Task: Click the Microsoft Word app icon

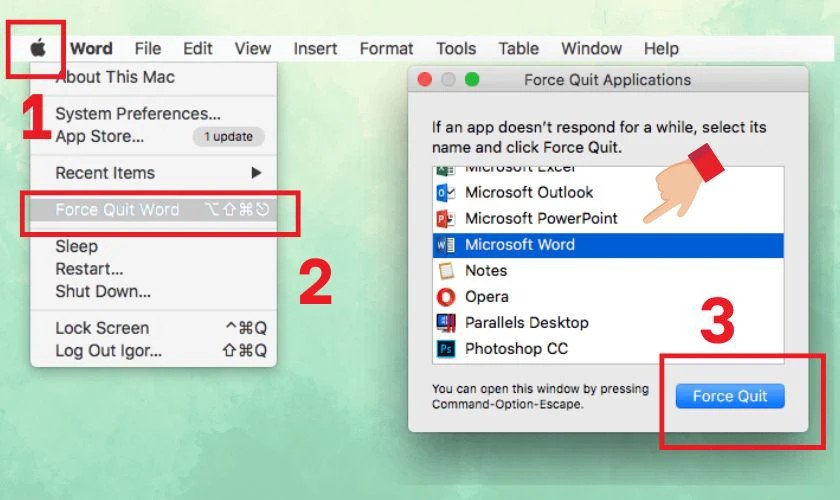Action: [446, 245]
